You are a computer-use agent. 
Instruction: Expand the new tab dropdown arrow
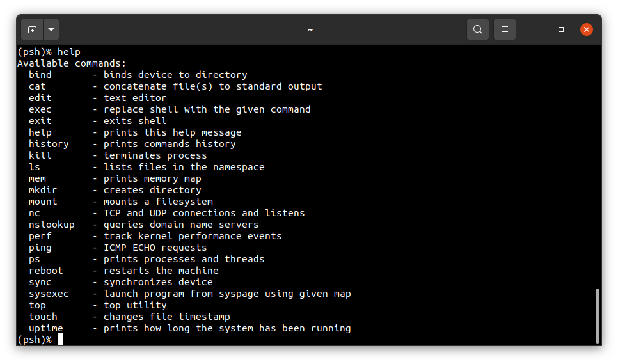[x=51, y=29]
